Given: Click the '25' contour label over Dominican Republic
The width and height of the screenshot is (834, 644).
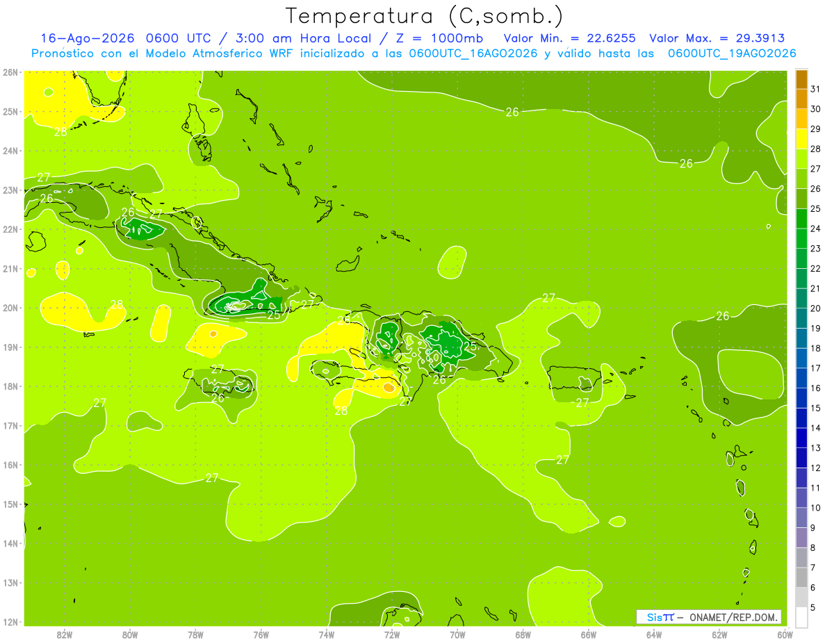Looking at the screenshot, I should tap(471, 345).
